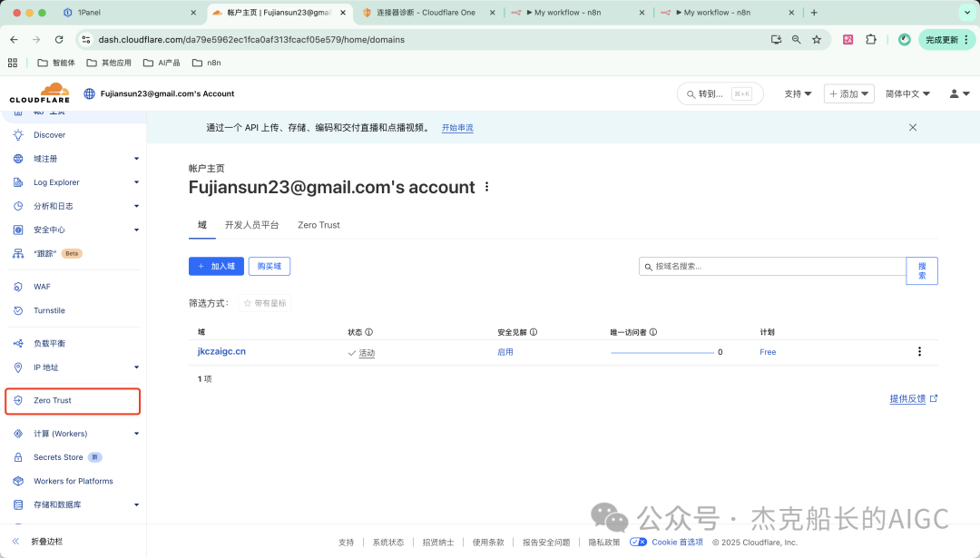Expand the domain registration section arrow
The width and height of the screenshot is (980, 558).
tap(136, 159)
